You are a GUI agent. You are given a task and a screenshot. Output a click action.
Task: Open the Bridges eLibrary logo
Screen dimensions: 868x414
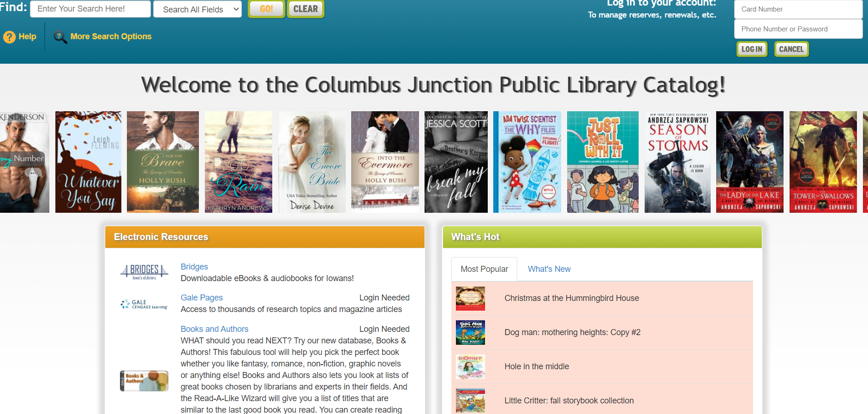coord(144,272)
